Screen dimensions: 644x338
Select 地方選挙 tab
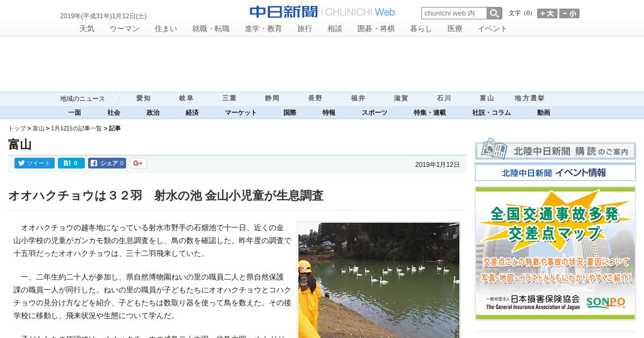(x=530, y=99)
